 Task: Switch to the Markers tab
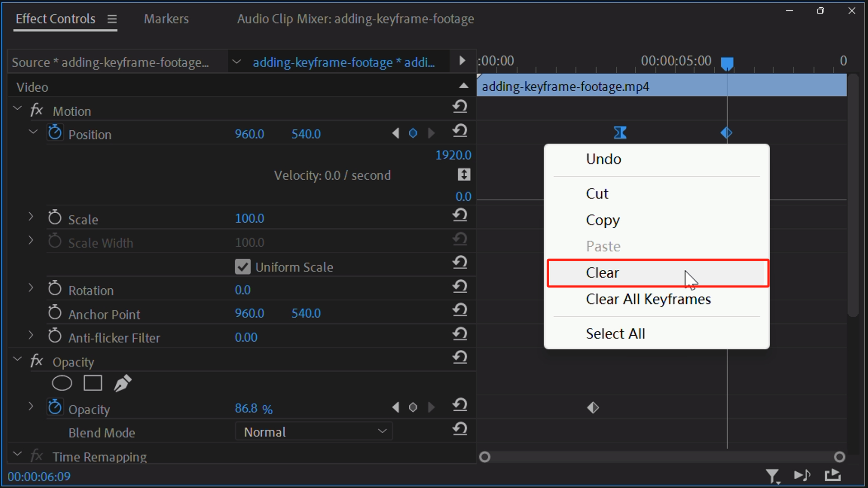[x=166, y=19]
